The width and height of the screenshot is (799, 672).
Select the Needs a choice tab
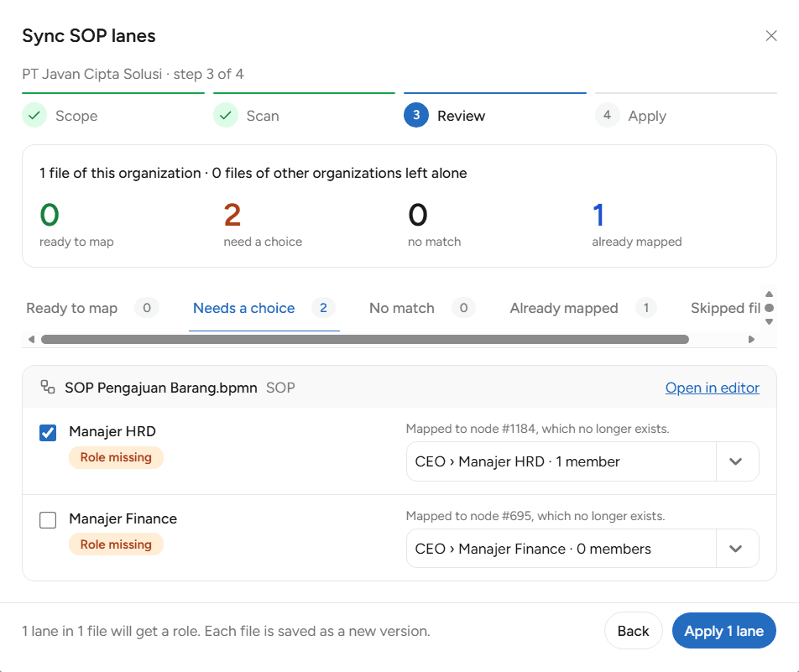pyautogui.click(x=264, y=308)
